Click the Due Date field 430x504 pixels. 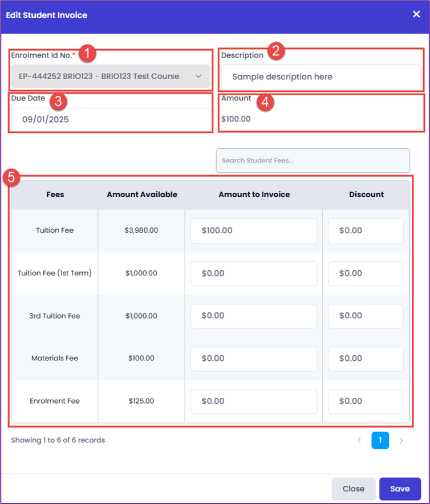pos(110,119)
